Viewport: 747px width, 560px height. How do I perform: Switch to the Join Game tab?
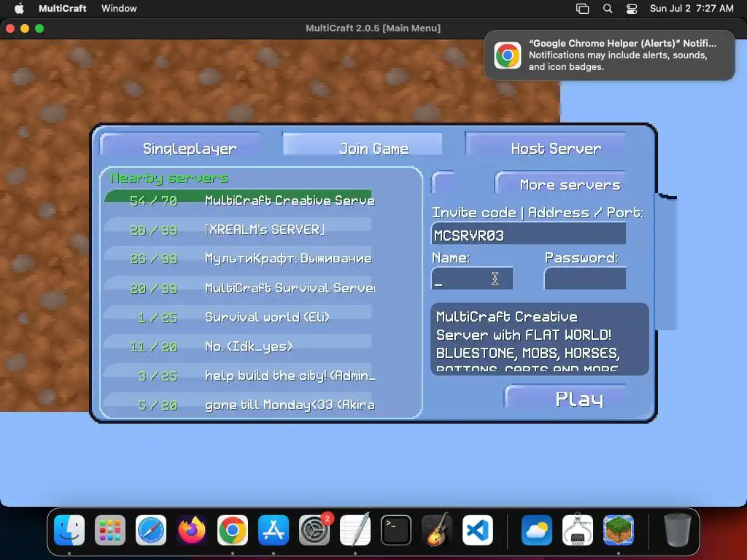point(362,144)
